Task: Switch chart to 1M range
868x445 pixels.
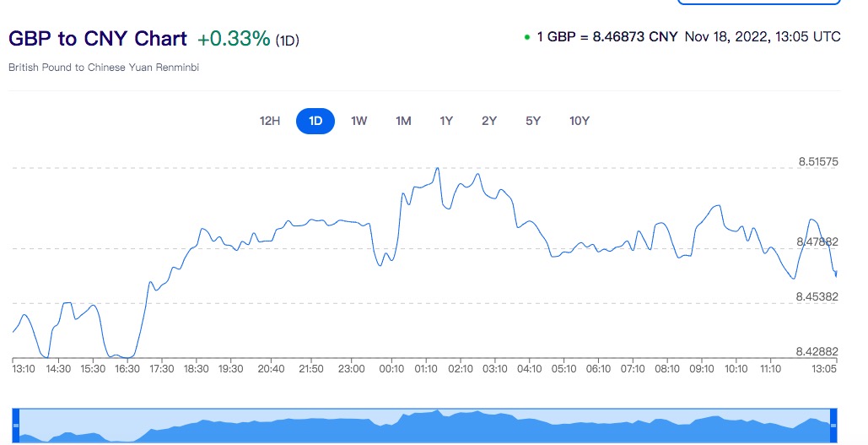Action: tap(403, 121)
